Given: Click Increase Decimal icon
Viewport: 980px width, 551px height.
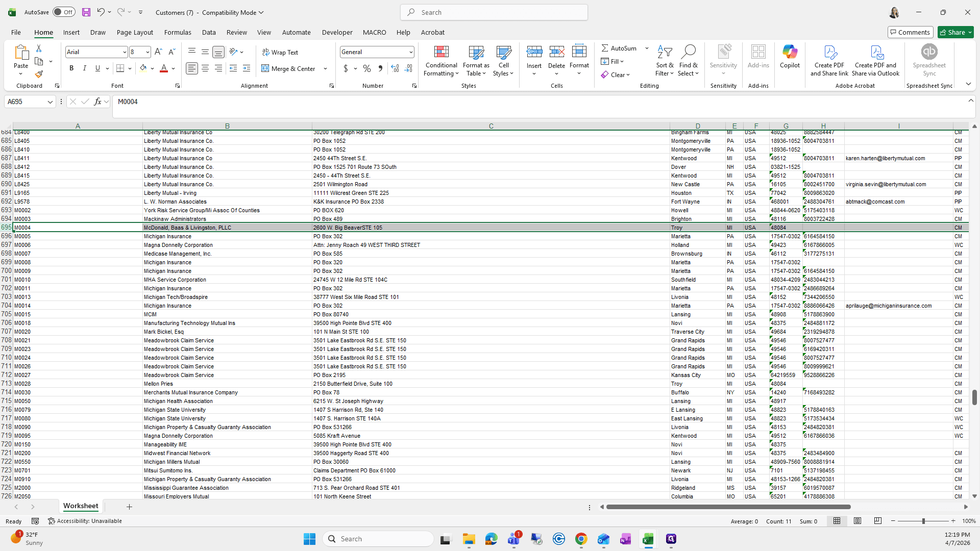Looking at the screenshot, I should click(395, 68).
